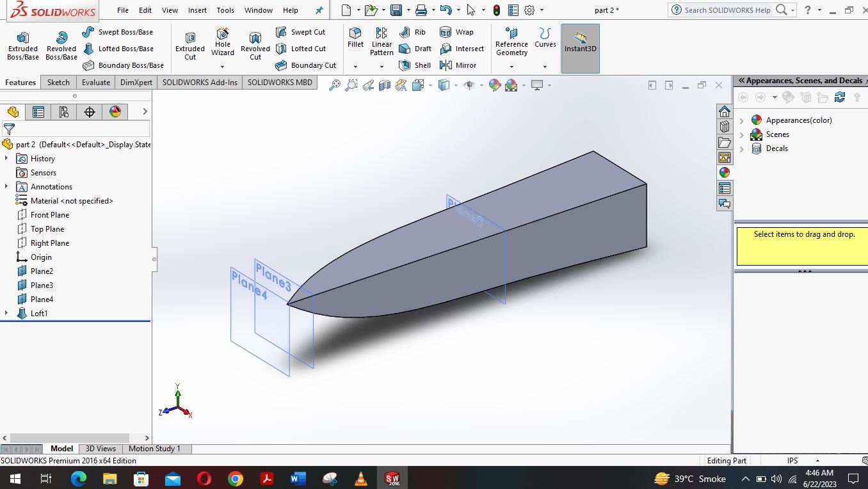The image size is (868, 489).
Task: Select the Extruded Cut tool
Action: point(190,46)
